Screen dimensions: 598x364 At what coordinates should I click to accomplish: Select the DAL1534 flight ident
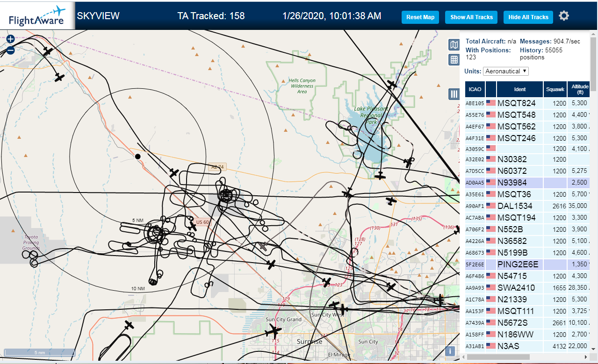pos(515,206)
